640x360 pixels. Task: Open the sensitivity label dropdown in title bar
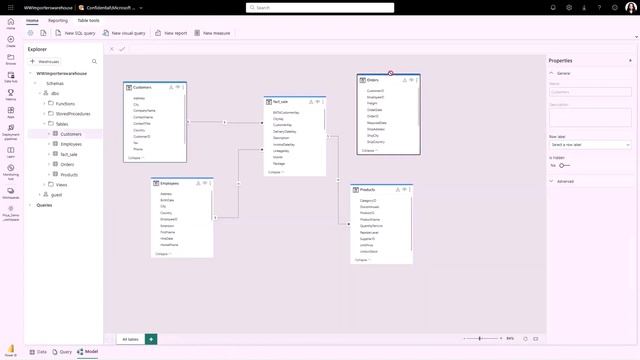click(141, 8)
